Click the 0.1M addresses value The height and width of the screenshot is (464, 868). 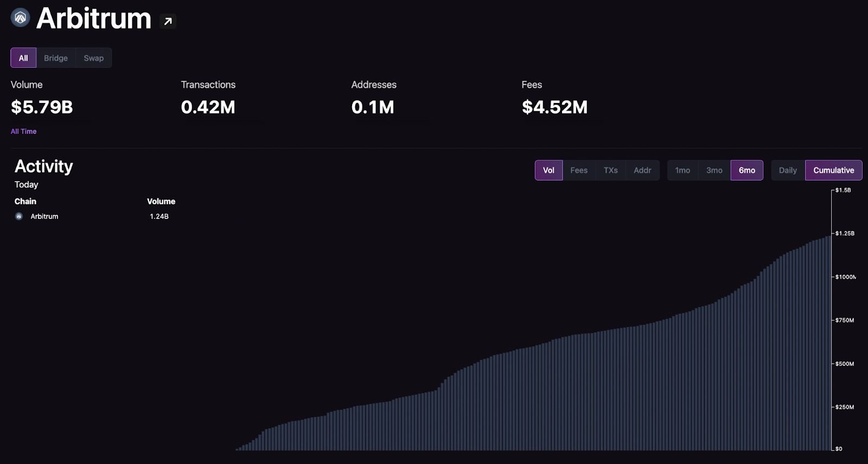pos(373,107)
